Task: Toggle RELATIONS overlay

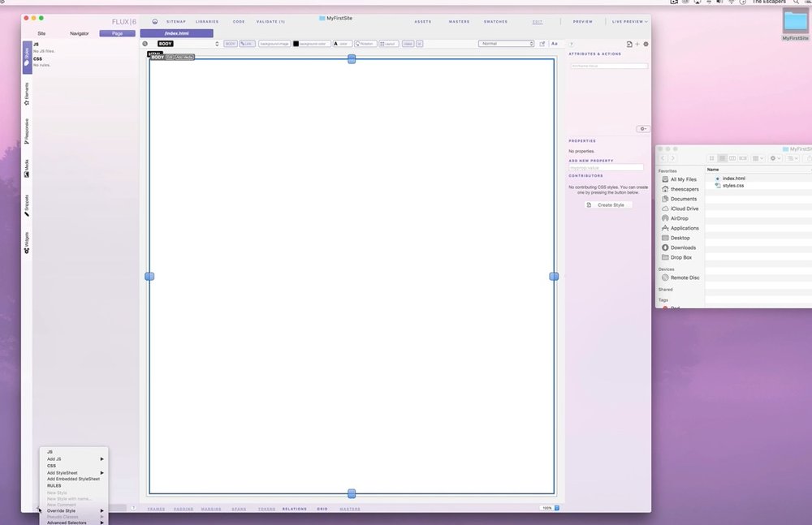Action: (x=295, y=509)
